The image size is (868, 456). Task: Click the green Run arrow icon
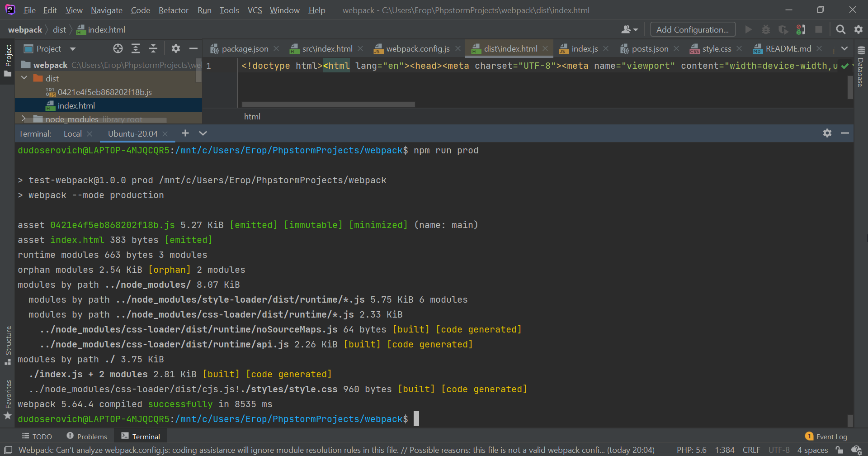coord(749,29)
